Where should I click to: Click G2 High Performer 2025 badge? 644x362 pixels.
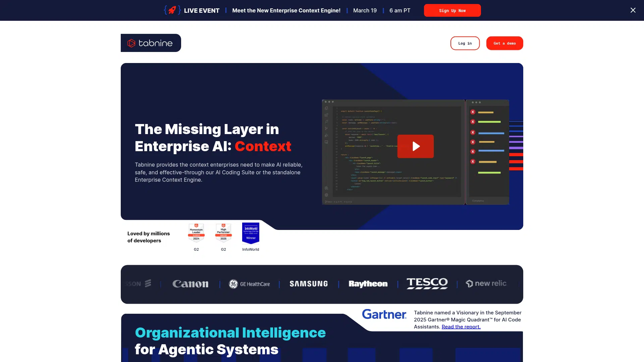tap(223, 233)
